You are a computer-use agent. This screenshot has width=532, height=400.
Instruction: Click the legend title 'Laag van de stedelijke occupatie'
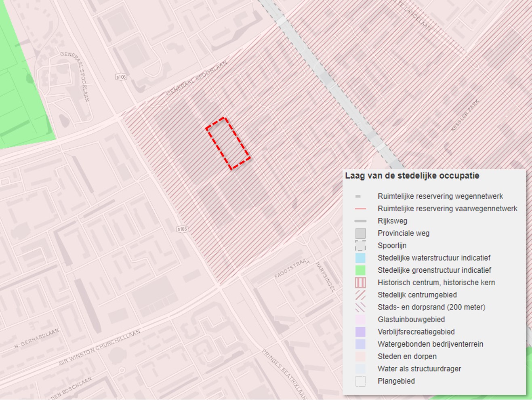pyautogui.click(x=412, y=176)
